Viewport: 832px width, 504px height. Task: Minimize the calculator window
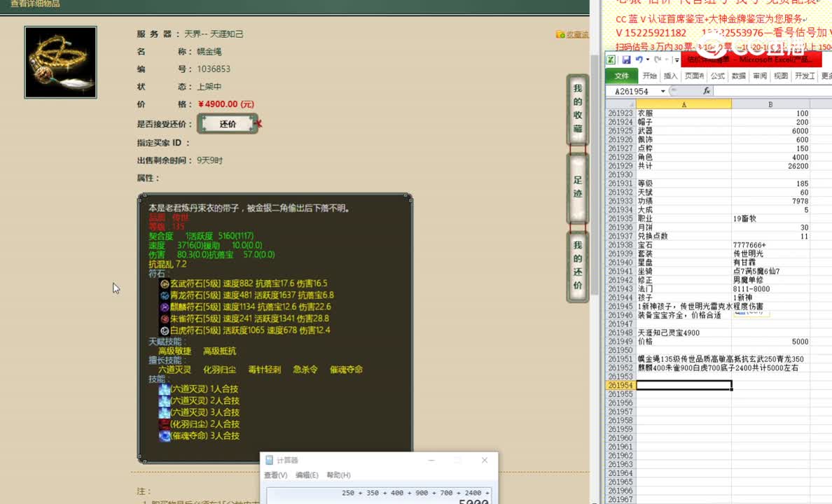tap(431, 460)
